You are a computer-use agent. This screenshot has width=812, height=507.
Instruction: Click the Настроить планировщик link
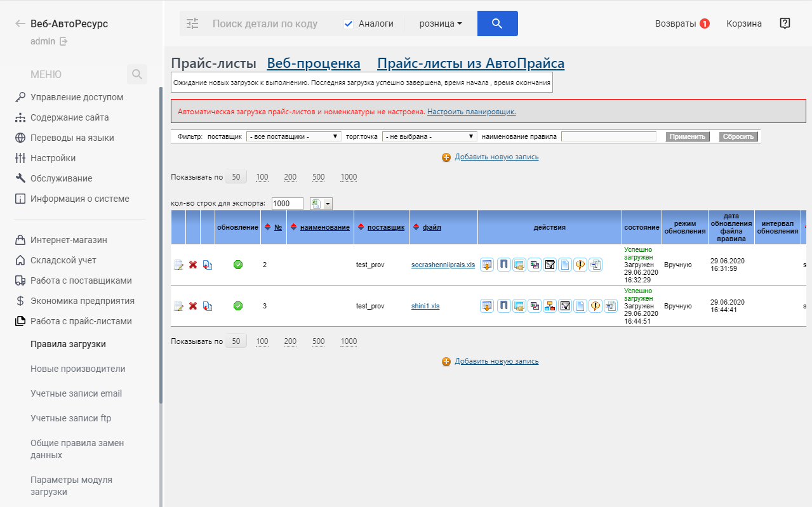click(471, 112)
